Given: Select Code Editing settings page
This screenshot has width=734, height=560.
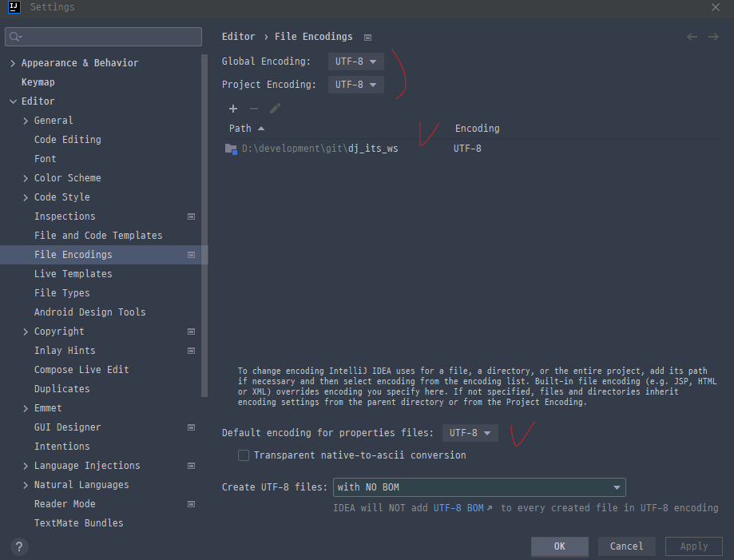Looking at the screenshot, I should (x=67, y=140).
